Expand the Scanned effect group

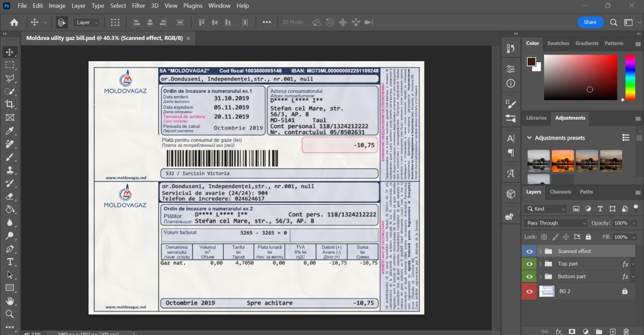point(540,251)
